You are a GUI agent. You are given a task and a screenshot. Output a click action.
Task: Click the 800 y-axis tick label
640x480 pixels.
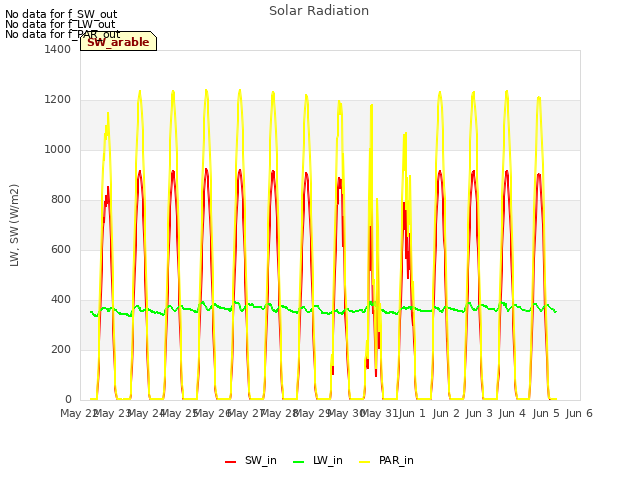click(x=61, y=200)
